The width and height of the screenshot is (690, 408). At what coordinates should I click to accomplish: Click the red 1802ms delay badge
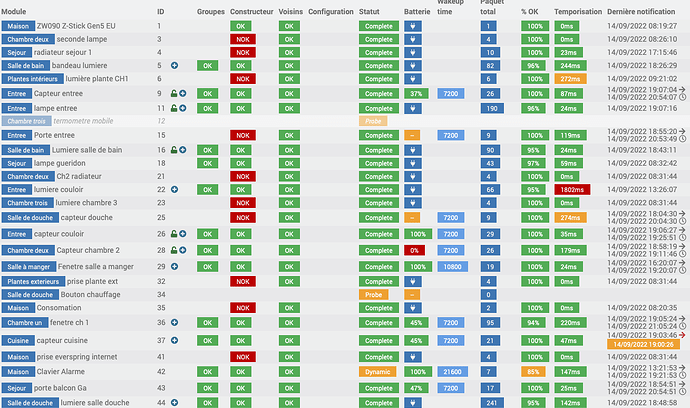click(572, 190)
